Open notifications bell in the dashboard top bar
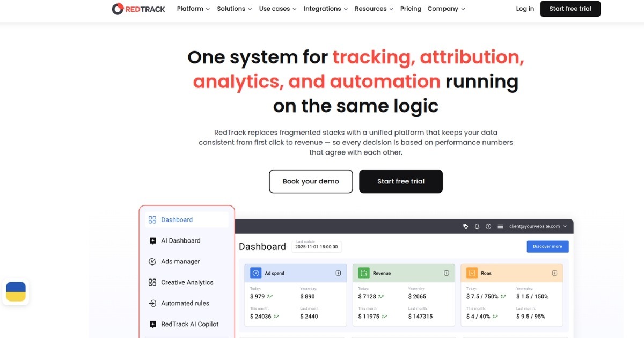This screenshot has width=644, height=338. point(477,226)
